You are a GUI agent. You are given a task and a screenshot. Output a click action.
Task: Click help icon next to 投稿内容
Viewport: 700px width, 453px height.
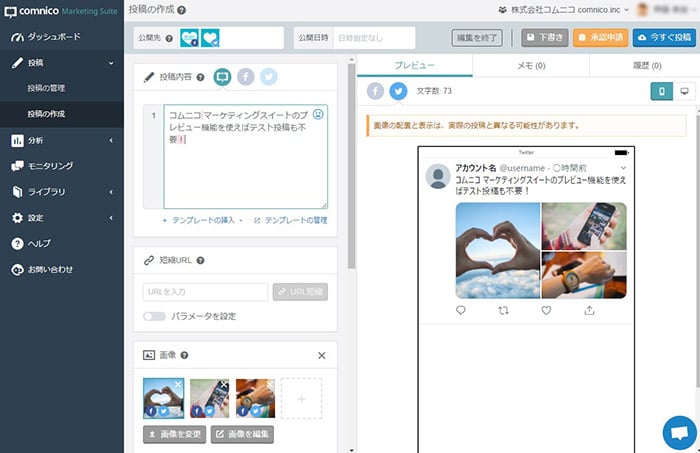pos(200,77)
